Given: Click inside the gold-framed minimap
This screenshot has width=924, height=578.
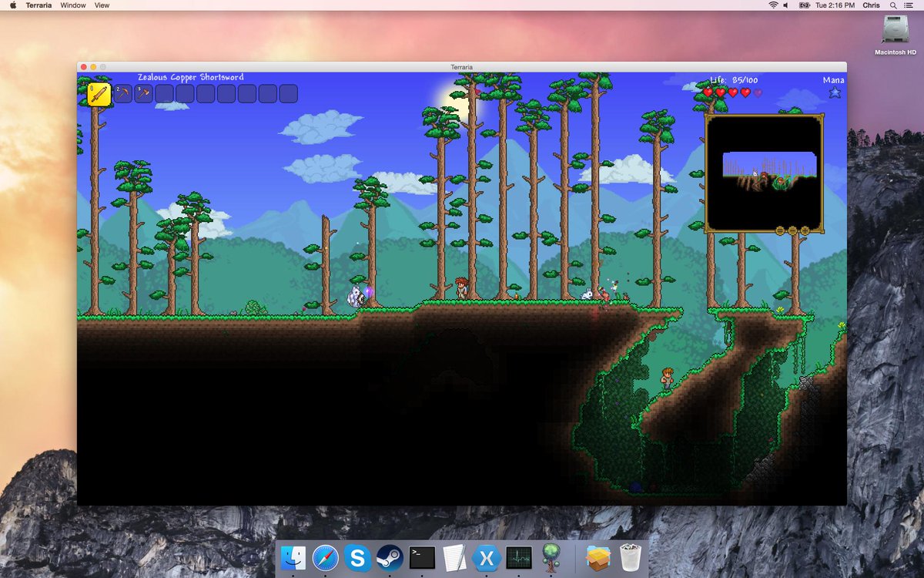Looking at the screenshot, I should click(x=765, y=173).
